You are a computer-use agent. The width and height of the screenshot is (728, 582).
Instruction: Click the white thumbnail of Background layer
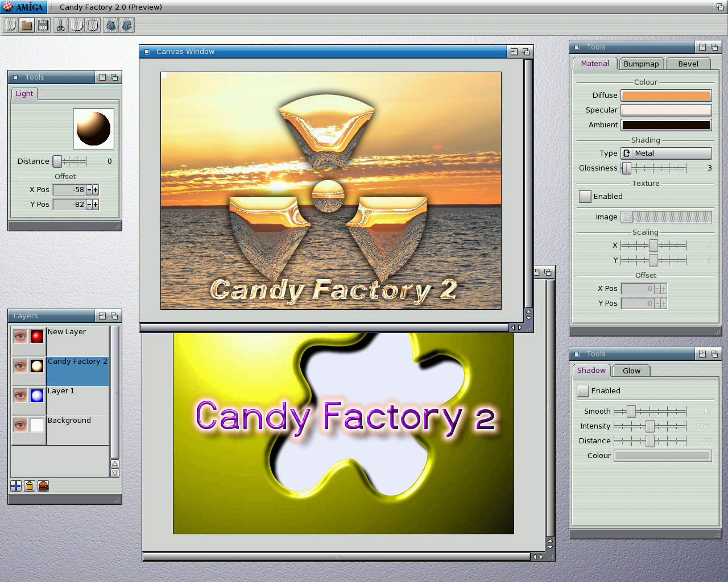[37, 425]
